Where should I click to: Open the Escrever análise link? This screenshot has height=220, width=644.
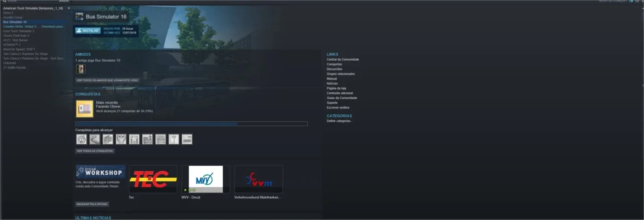pyautogui.click(x=338, y=107)
